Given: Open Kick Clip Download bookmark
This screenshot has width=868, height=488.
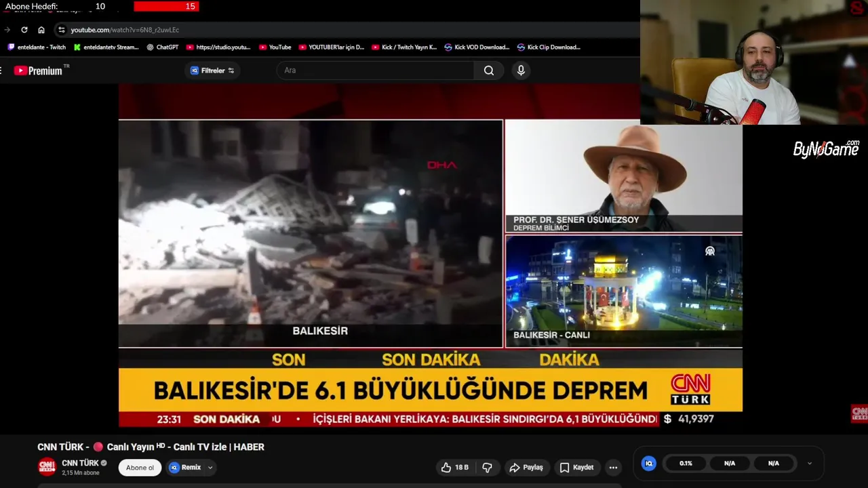Looking at the screenshot, I should click(549, 47).
